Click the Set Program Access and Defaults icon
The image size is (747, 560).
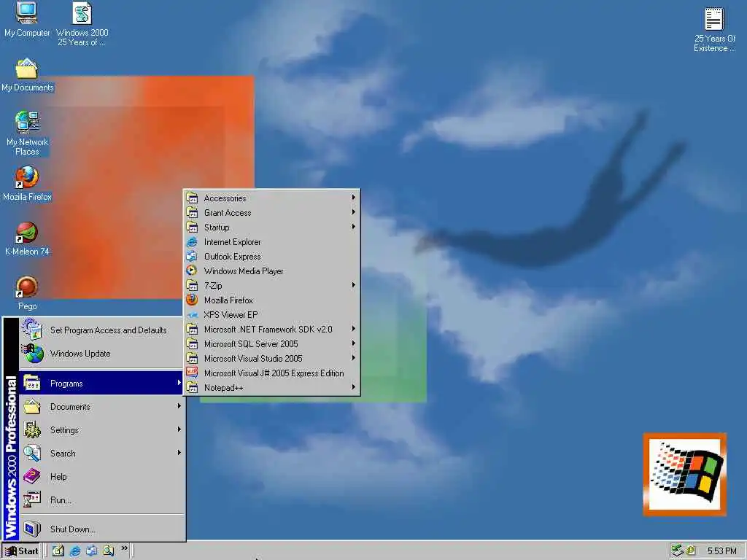pos(32,330)
